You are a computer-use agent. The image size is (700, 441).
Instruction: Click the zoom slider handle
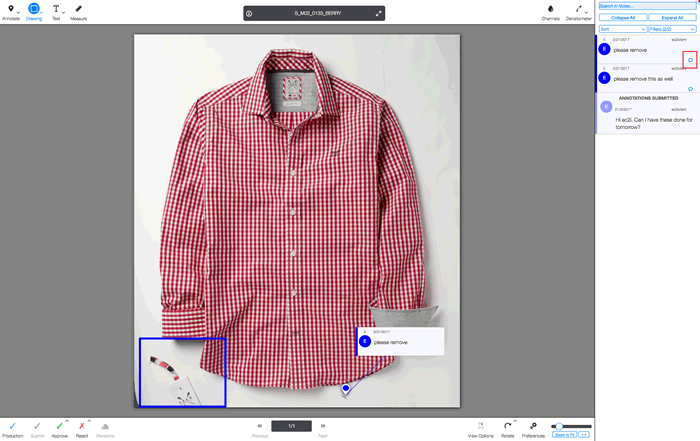click(x=559, y=426)
